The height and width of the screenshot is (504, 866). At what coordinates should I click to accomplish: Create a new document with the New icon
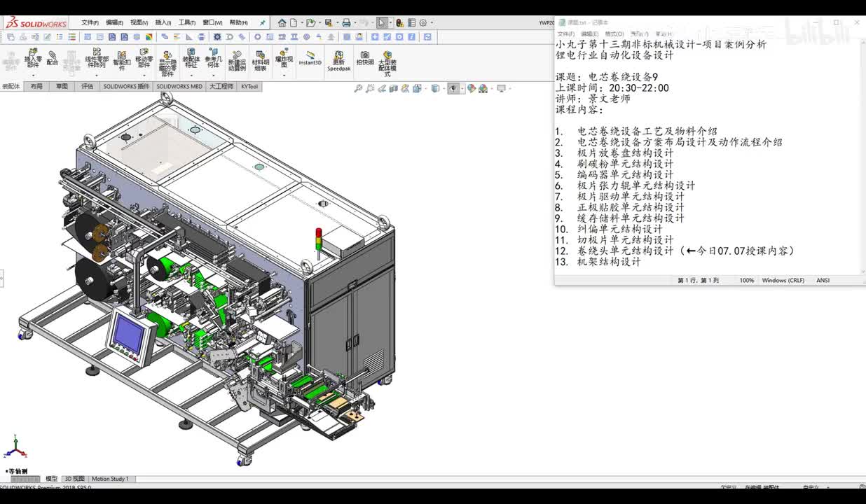[294, 23]
